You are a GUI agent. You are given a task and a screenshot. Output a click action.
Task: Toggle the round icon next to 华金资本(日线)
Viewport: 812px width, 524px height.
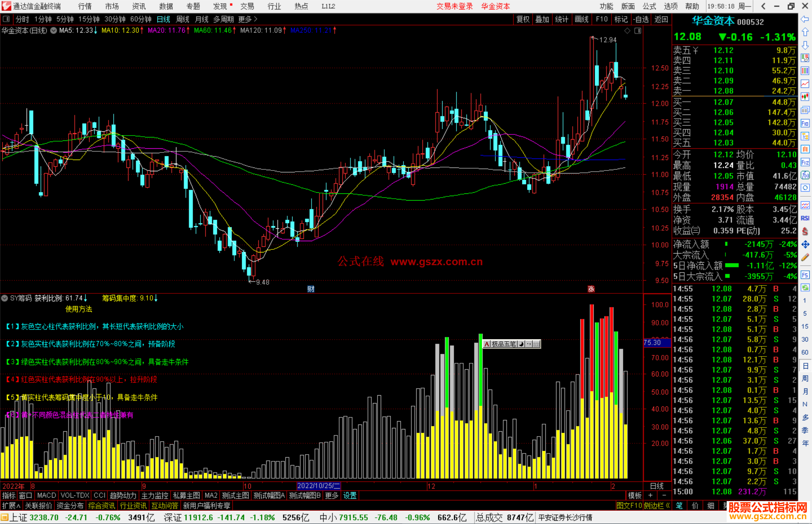point(54,30)
